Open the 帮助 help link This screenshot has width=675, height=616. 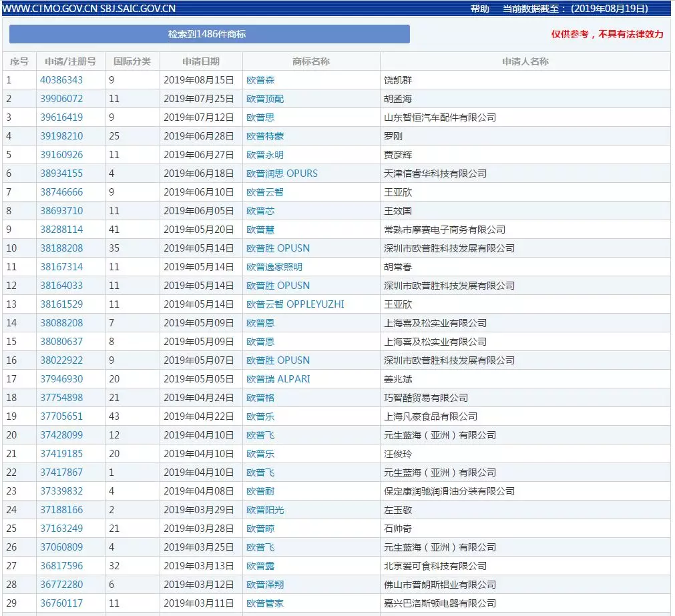tap(479, 9)
